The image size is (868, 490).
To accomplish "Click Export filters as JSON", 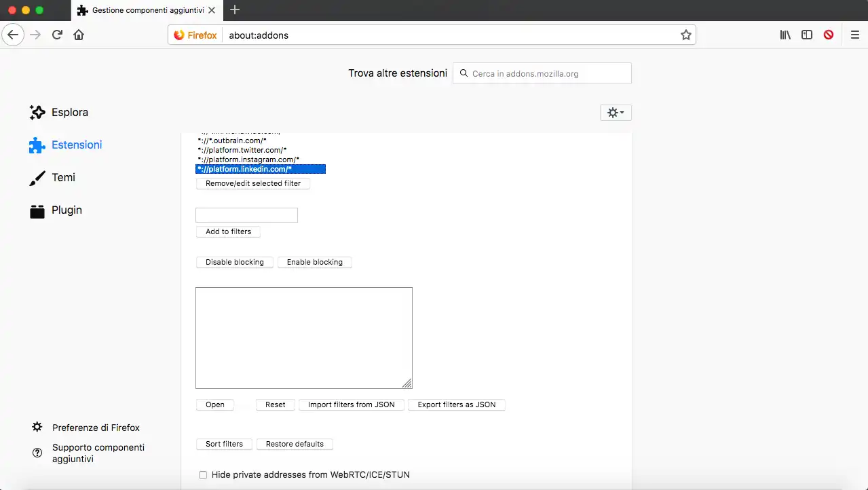I will point(457,404).
